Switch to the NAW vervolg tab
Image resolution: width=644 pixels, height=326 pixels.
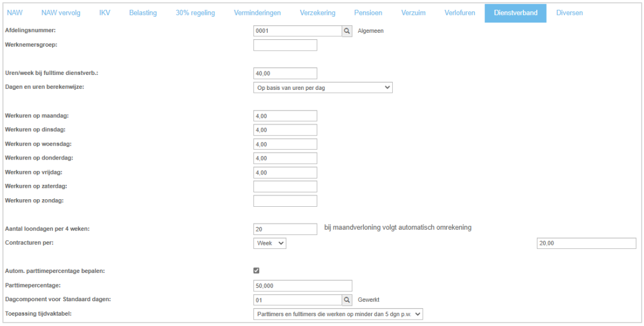point(61,13)
